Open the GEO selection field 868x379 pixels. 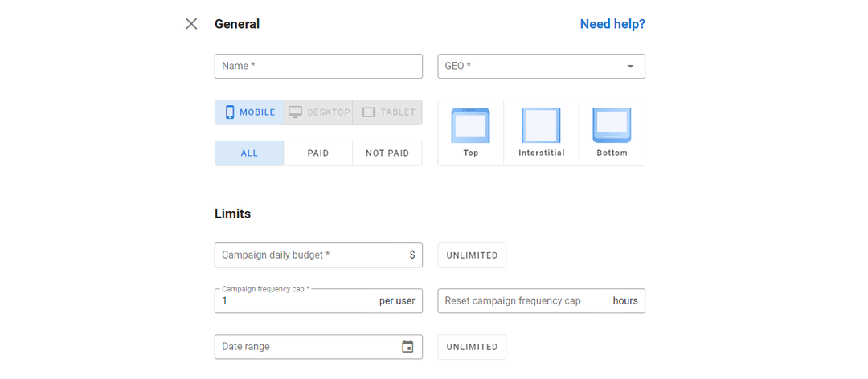(530, 67)
